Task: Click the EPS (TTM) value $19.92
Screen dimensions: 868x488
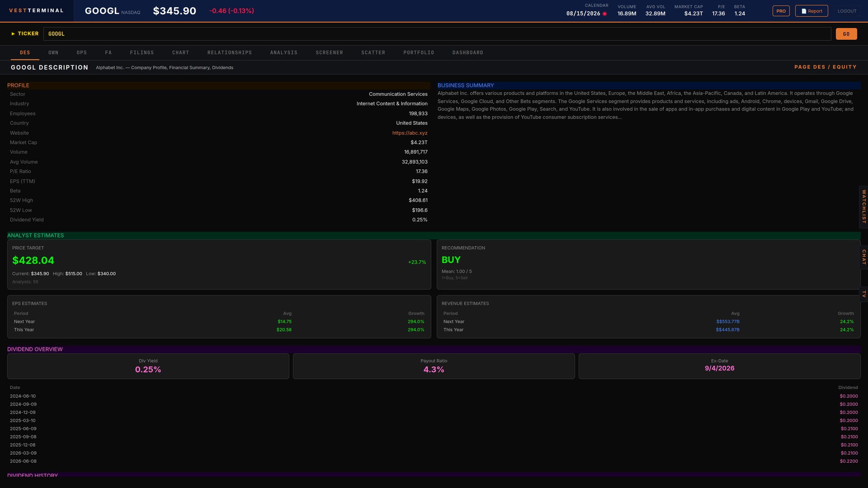Action: click(420, 181)
